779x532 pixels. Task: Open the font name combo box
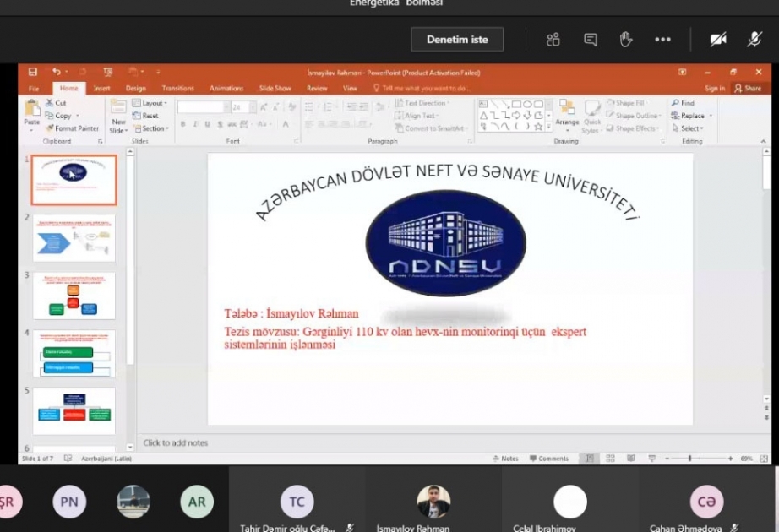pyautogui.click(x=203, y=107)
